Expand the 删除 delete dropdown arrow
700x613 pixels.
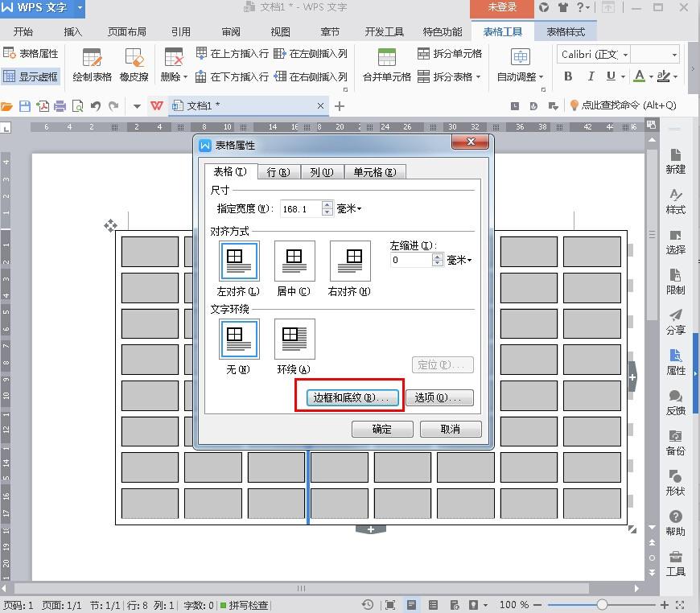click(185, 77)
